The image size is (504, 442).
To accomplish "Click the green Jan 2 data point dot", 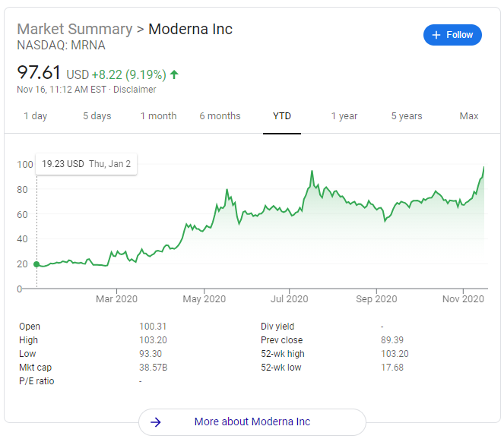I will click(36, 264).
